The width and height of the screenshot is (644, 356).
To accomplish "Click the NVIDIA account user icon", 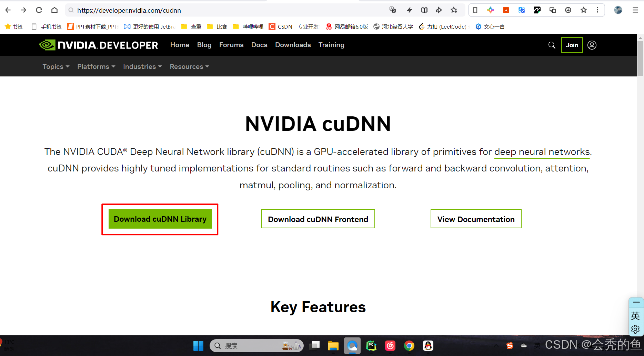I will (592, 45).
